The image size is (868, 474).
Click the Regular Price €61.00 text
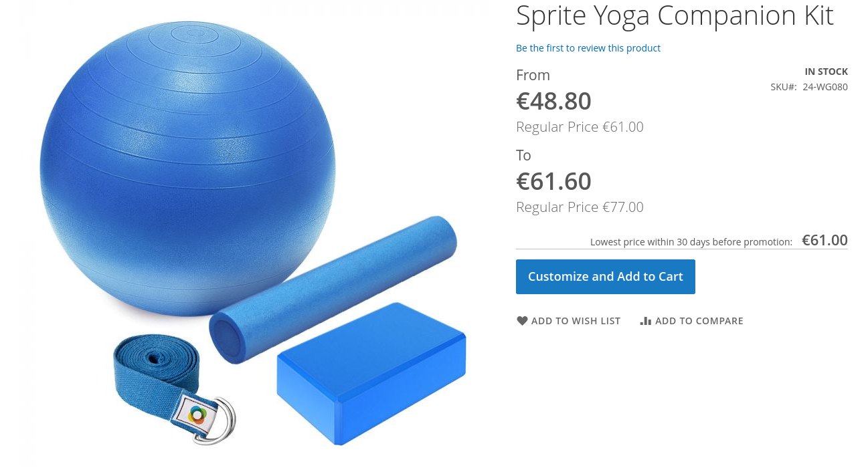pos(580,127)
